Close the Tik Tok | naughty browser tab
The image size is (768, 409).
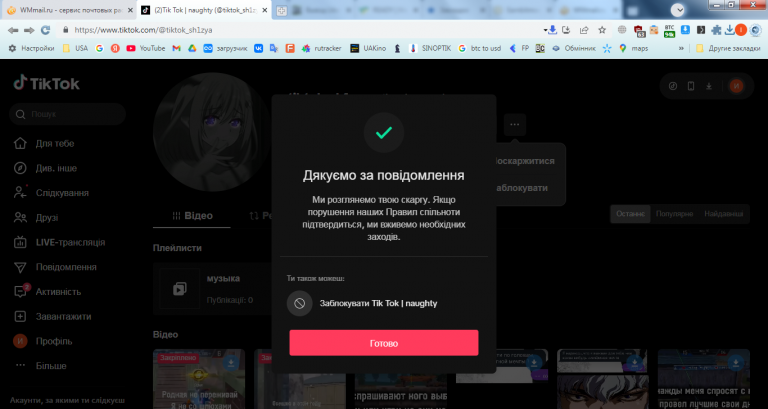coord(265,10)
